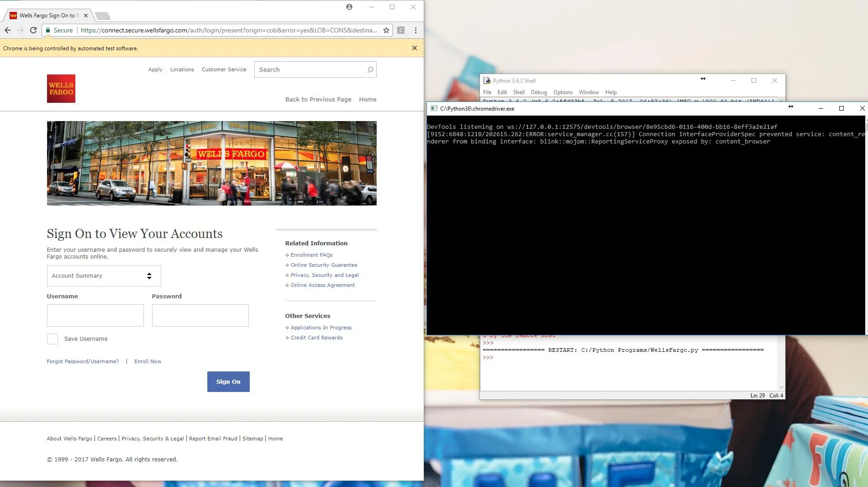Bookmark this page with the star icon
The image size is (868, 487).
click(x=386, y=30)
